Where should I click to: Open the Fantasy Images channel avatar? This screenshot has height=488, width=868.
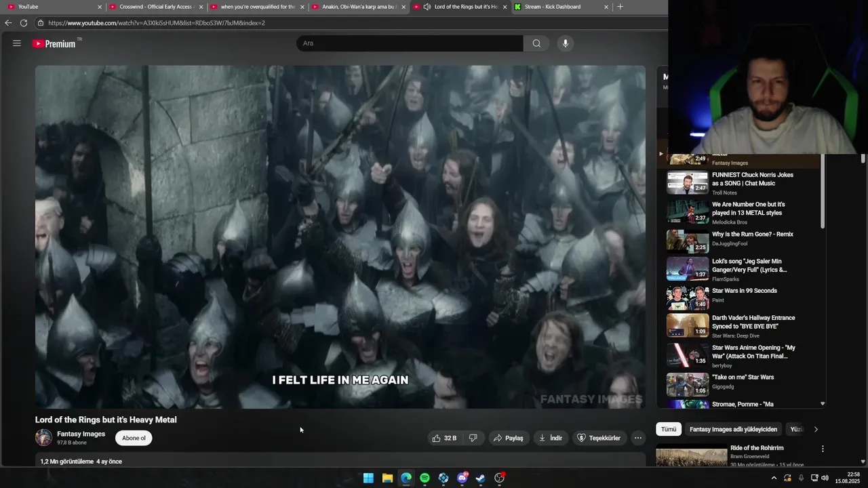[43, 438]
